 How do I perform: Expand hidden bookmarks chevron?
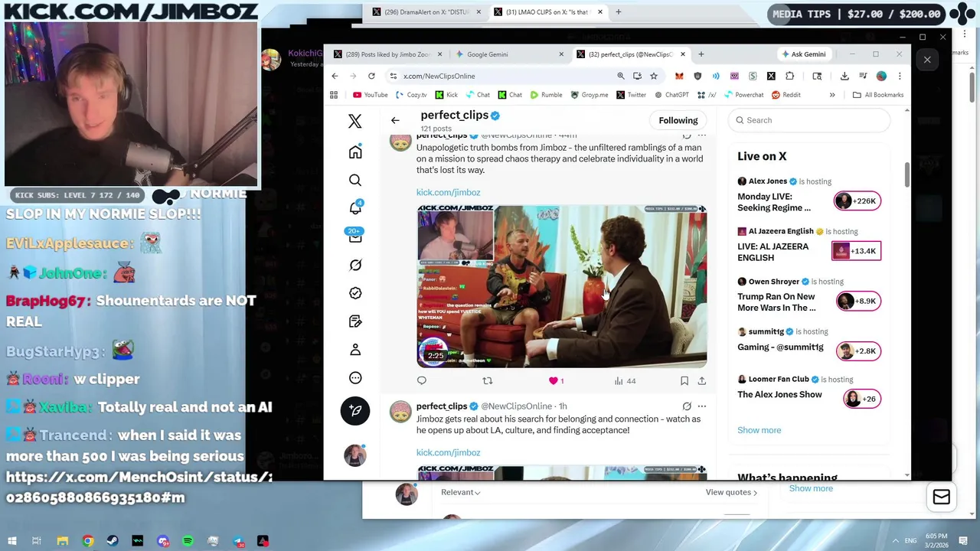click(x=832, y=95)
